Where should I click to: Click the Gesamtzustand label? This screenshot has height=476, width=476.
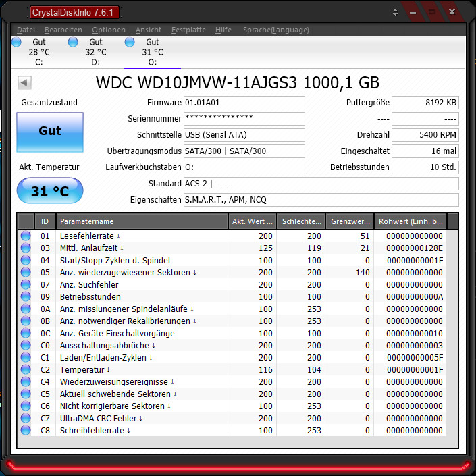click(49, 103)
